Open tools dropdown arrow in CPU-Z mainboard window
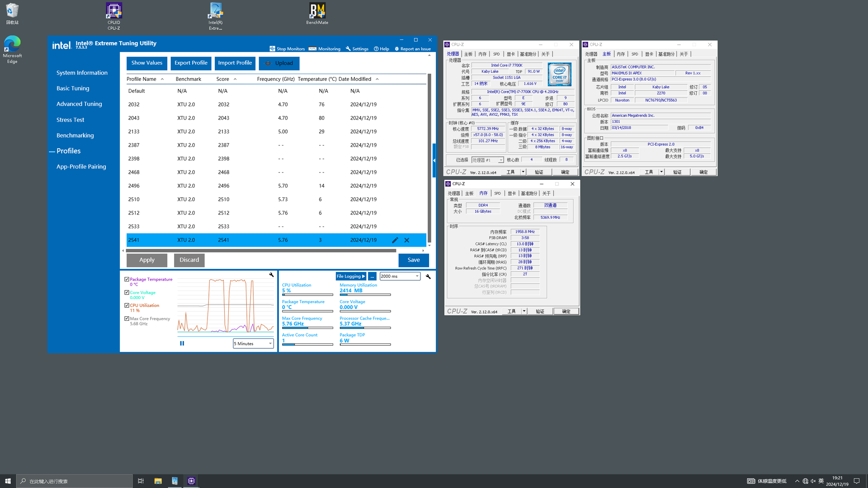 pyautogui.click(x=661, y=172)
